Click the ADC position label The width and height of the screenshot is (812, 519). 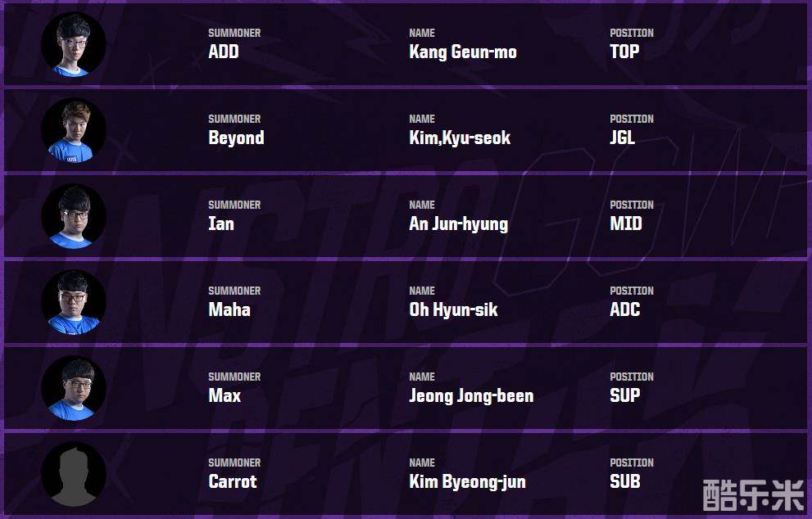click(625, 310)
